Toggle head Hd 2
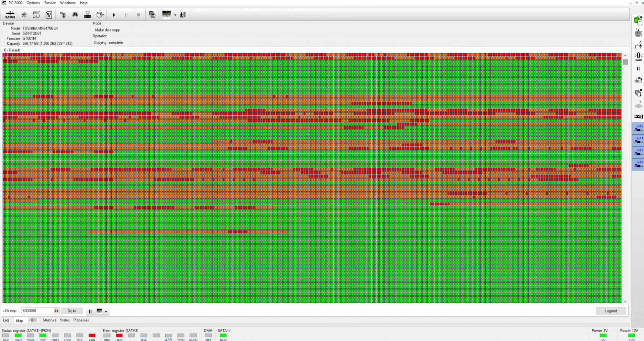 tap(638, 153)
